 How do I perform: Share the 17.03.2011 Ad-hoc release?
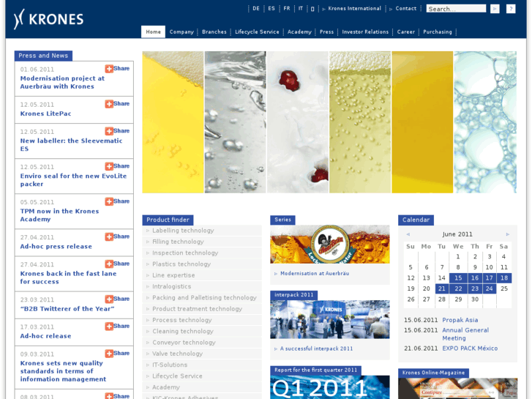117,327
